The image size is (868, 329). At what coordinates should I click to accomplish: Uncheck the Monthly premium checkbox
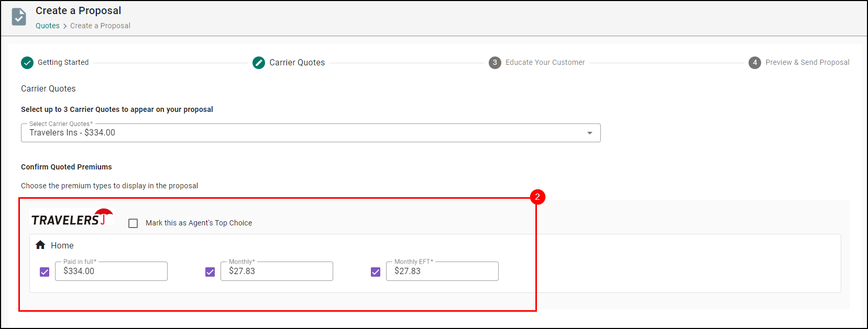click(x=210, y=272)
